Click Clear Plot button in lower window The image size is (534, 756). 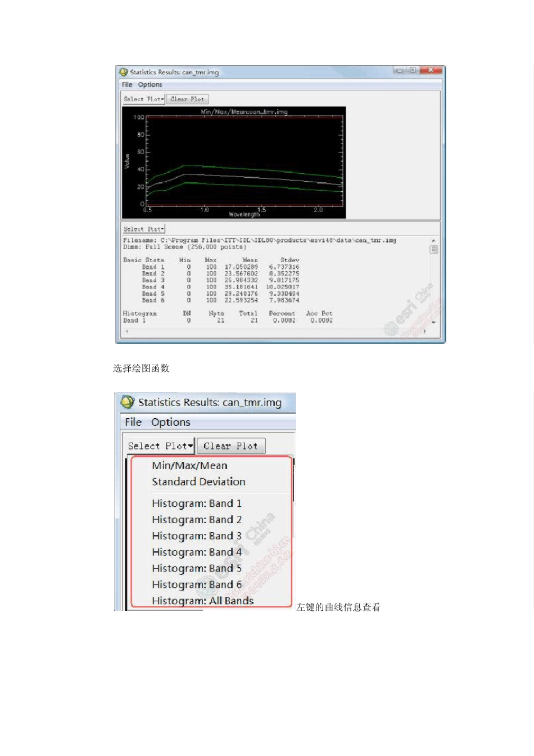coord(230,446)
